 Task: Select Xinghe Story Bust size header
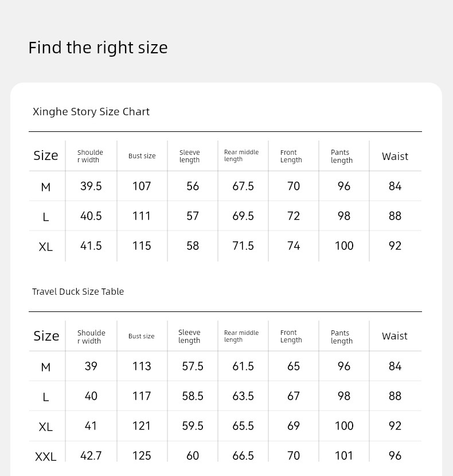pos(142,156)
